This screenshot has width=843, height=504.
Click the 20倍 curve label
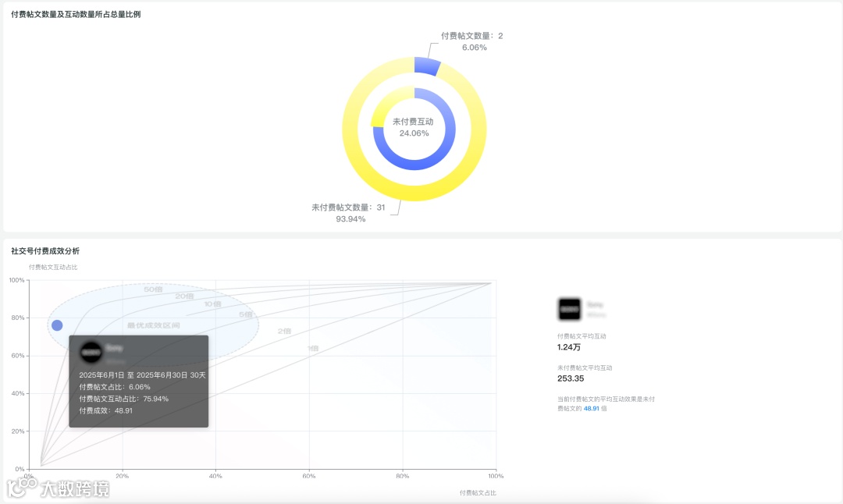pyautogui.click(x=184, y=296)
